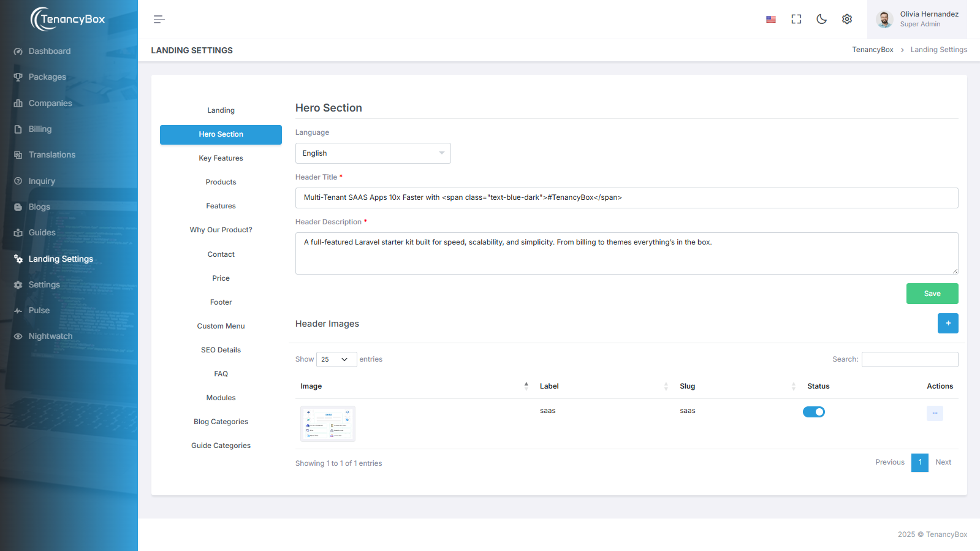Viewport: 980px width, 551px height.
Task: Collapse sidebar with hamburger menu icon
Action: [159, 20]
